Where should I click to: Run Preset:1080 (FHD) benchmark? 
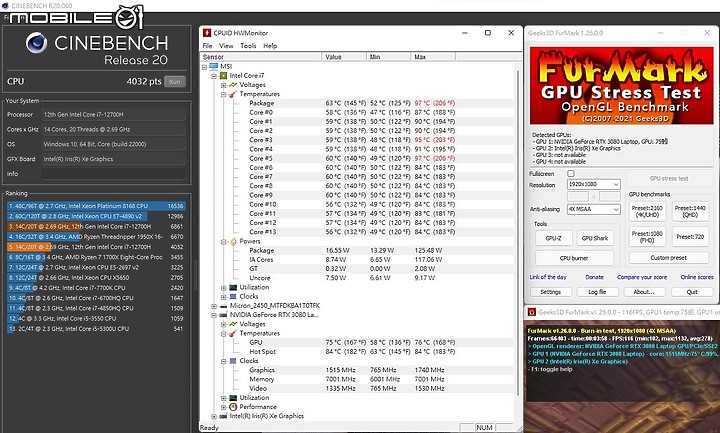pos(647,236)
